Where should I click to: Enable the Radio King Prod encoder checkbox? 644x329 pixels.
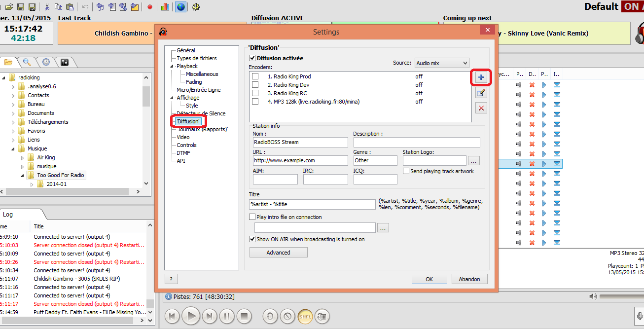coord(255,76)
